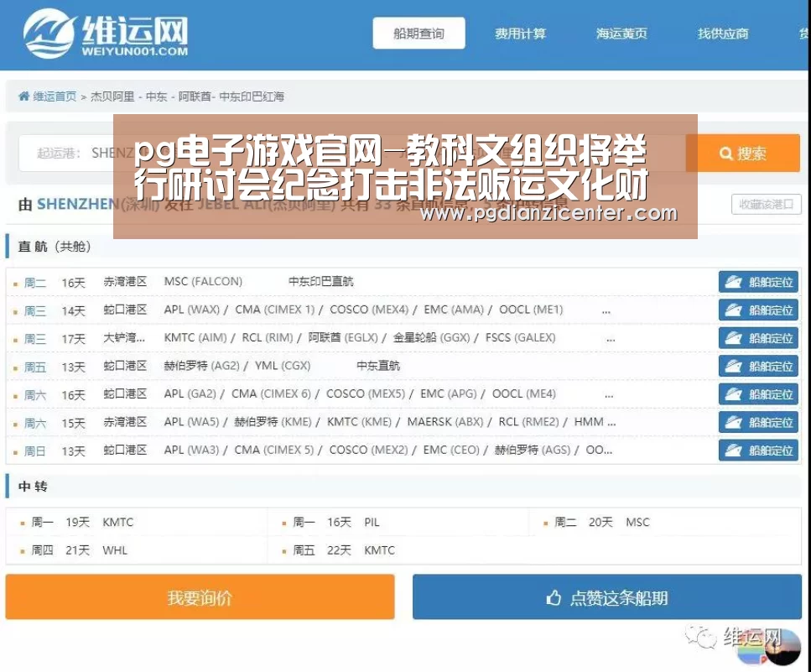The height and width of the screenshot is (672, 811).
Task: Open the 找供应商 menu item
Action: [x=723, y=34]
